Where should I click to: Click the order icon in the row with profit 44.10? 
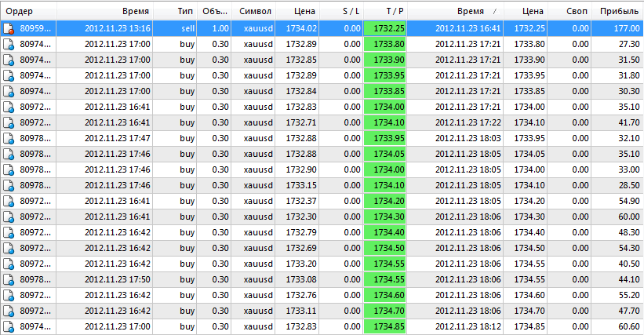tap(9, 279)
